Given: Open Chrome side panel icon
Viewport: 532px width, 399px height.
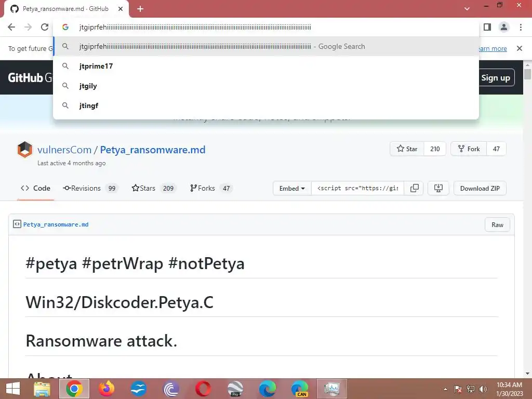Looking at the screenshot, I should click(487, 27).
